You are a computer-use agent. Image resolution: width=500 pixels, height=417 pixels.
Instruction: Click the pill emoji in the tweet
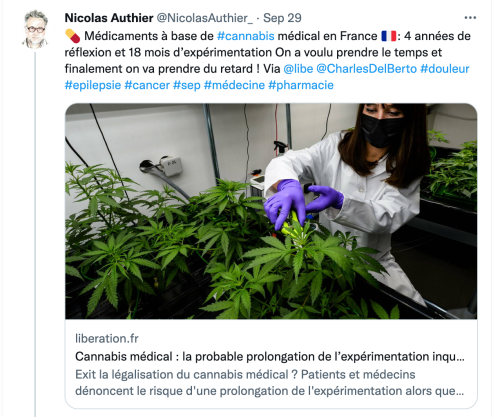point(73,36)
